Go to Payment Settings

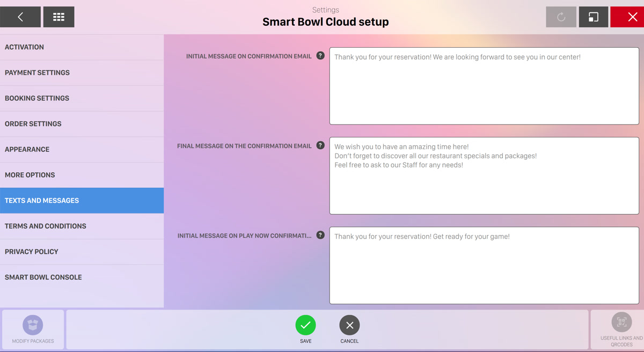[82, 72]
